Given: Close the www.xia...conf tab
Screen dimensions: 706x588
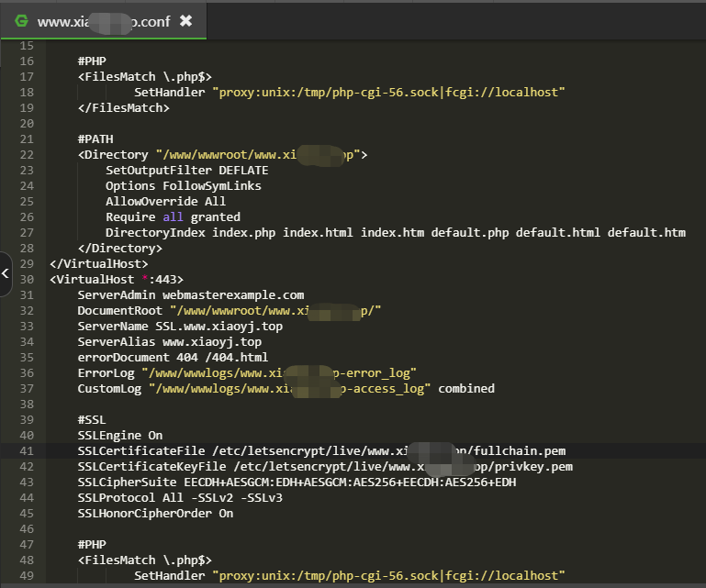Looking at the screenshot, I should 186,21.
